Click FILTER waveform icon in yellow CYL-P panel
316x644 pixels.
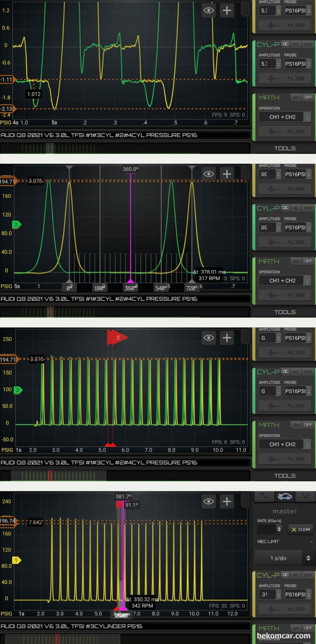(x=285, y=609)
